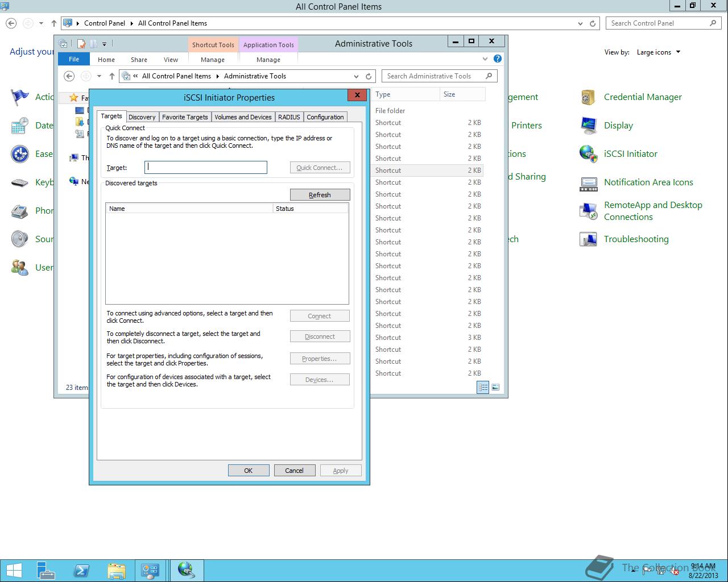Open the Administrative Tools help icon
The height and width of the screenshot is (582, 728).
click(498, 59)
